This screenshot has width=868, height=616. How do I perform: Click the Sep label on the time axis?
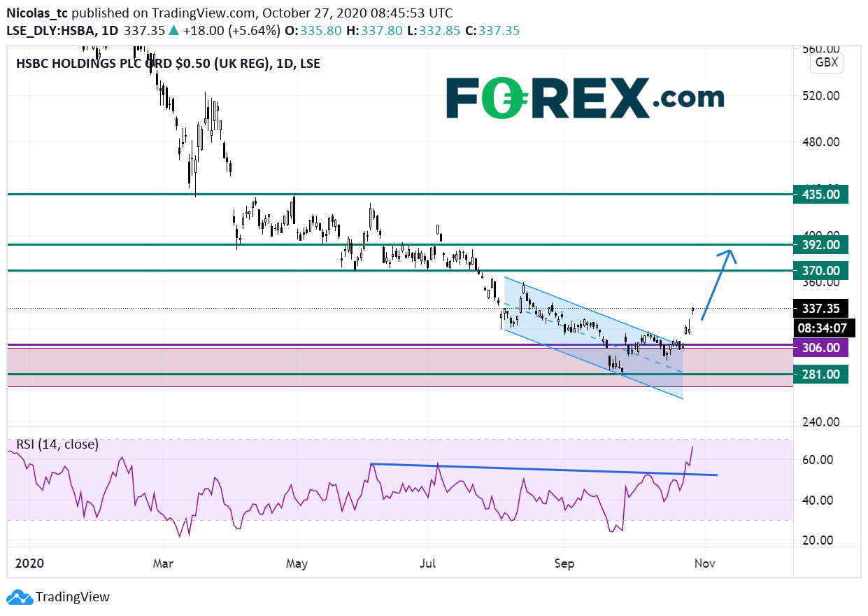pos(564,563)
